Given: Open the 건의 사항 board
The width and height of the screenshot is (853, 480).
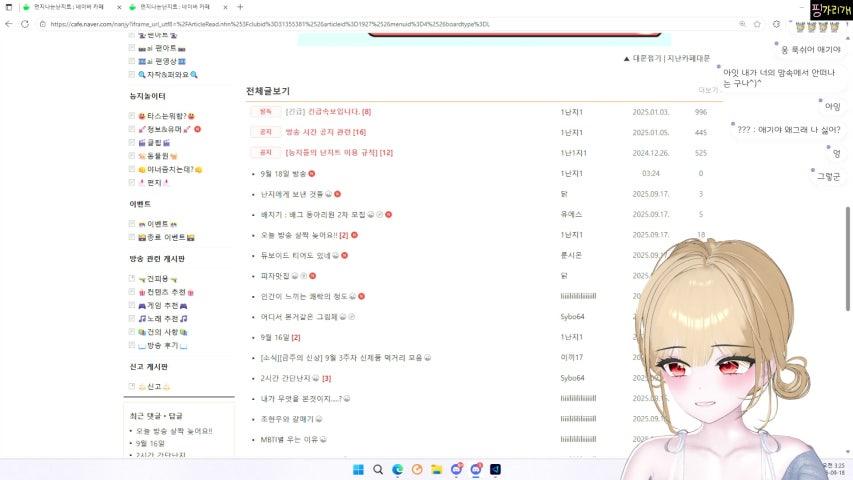Looking at the screenshot, I should pos(163,332).
